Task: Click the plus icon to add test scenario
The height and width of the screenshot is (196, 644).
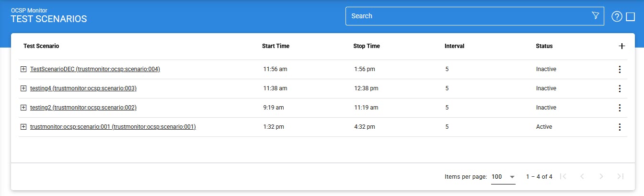Action: pos(622,46)
